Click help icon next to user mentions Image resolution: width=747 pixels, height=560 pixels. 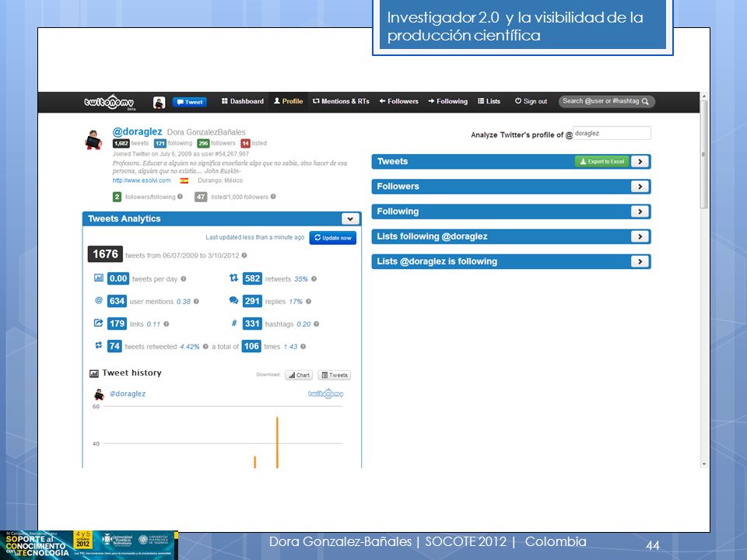point(196,302)
